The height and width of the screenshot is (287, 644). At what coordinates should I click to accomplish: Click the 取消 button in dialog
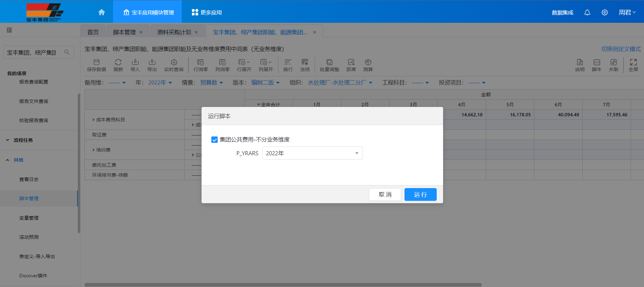coord(385,194)
